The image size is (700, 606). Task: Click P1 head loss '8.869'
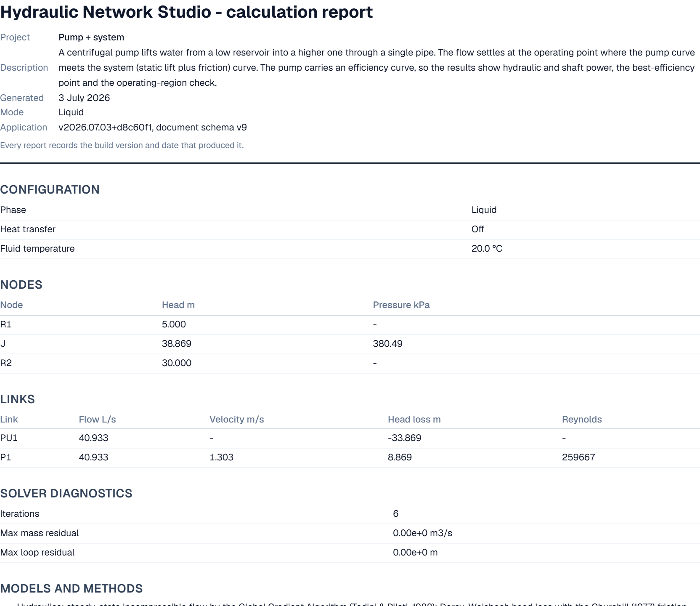click(400, 457)
